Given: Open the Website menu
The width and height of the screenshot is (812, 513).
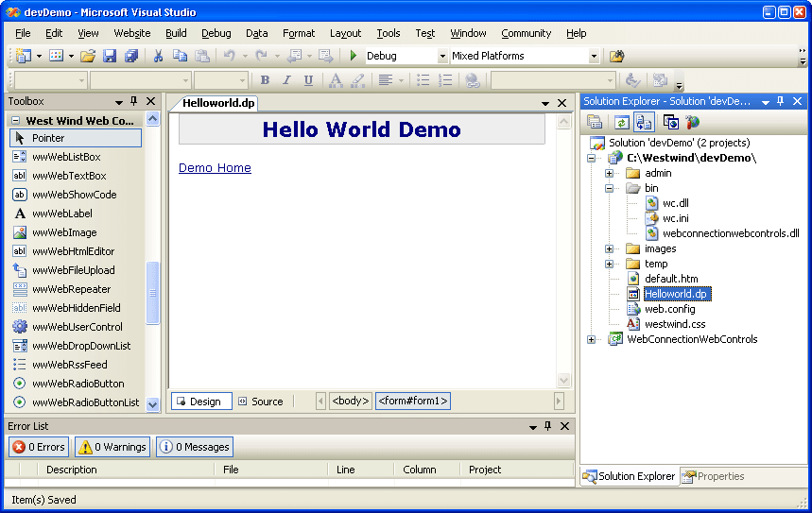Looking at the screenshot, I should [x=132, y=33].
